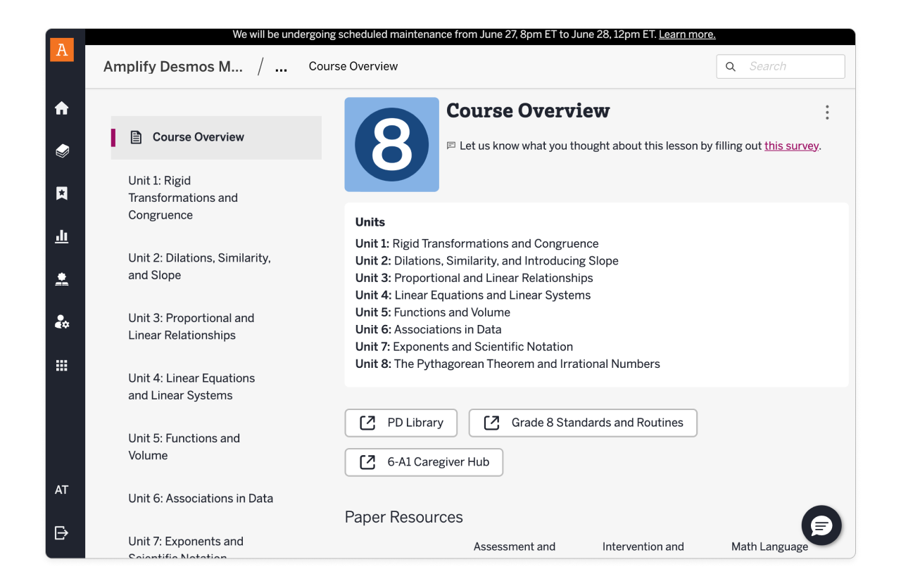901x588 pixels.
Task: Open the bookmark star icon in sidebar
Action: [x=62, y=193]
